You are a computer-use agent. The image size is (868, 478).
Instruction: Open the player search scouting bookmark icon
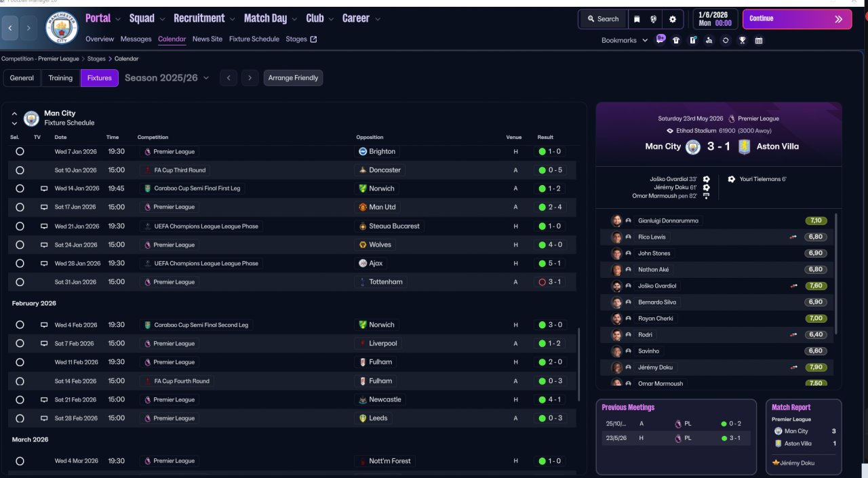(709, 40)
